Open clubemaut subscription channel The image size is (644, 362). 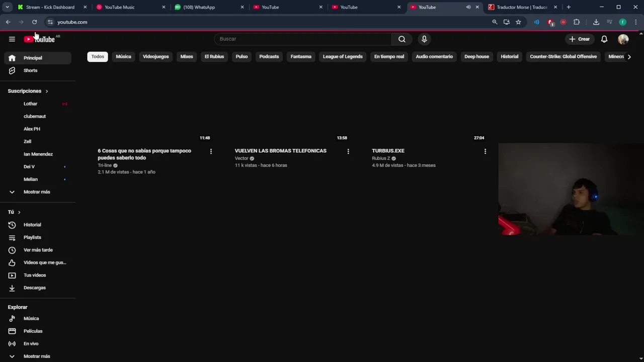[x=38, y=116]
